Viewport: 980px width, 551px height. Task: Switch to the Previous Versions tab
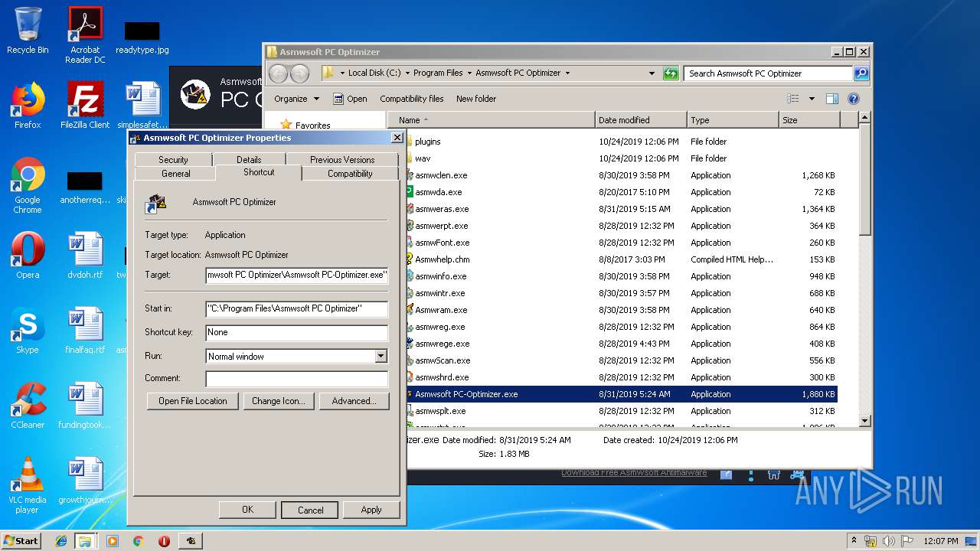(x=342, y=160)
